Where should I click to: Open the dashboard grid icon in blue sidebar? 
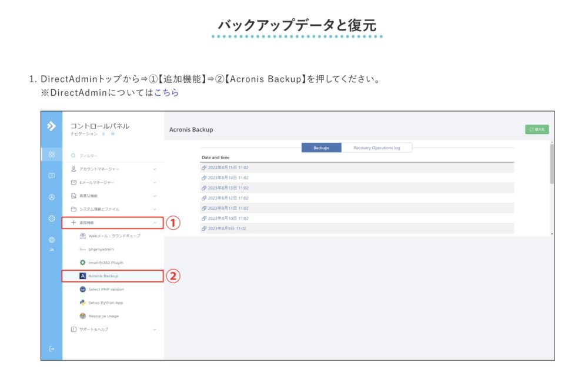point(52,155)
